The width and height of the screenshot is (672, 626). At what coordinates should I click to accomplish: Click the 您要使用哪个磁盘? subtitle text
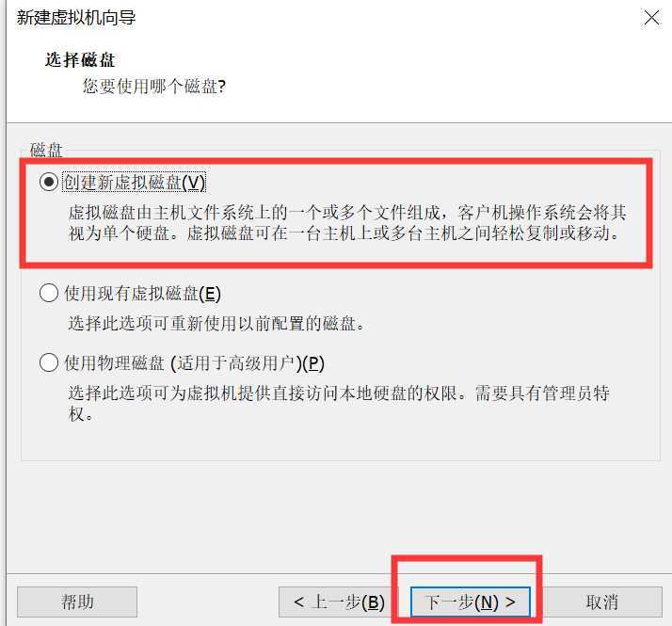coord(154,87)
